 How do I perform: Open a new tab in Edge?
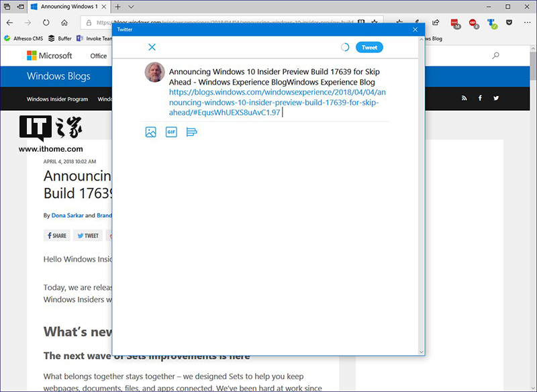(118, 7)
